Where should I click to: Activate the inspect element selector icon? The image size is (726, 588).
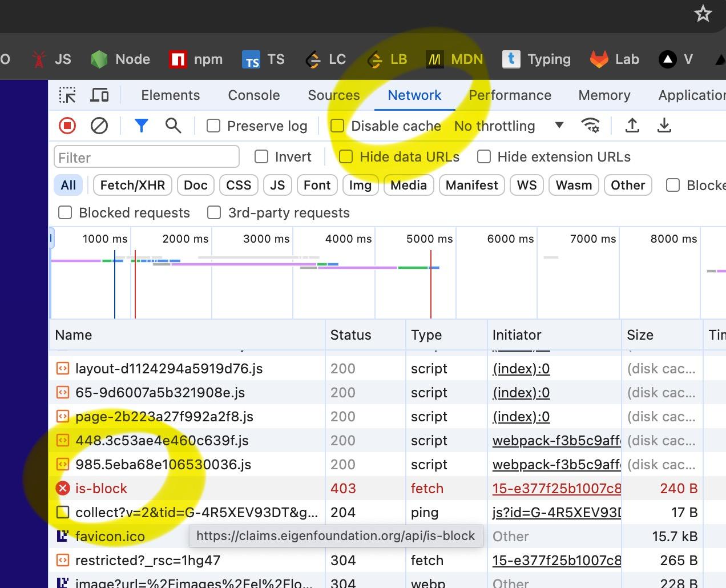(67, 95)
